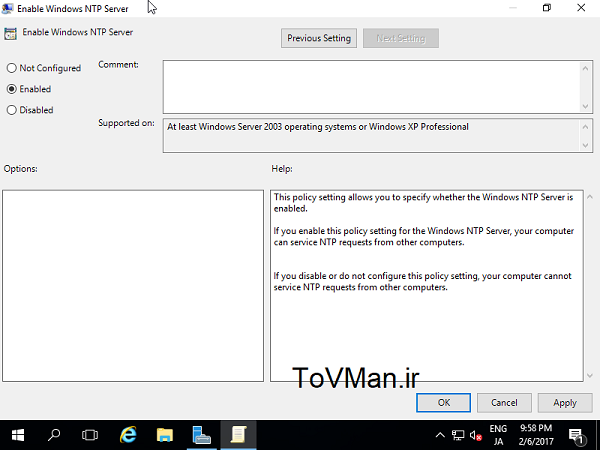Click the help text 'can service NTP requests'

pyautogui.click(x=321, y=243)
